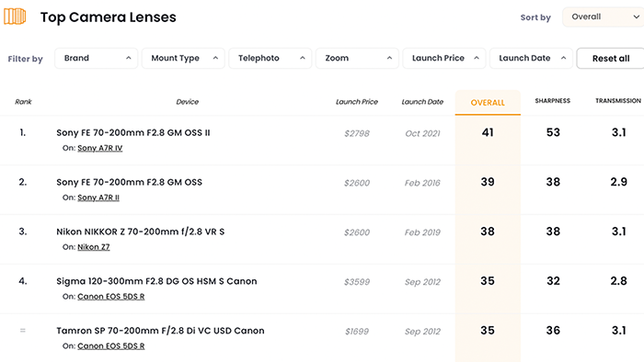Open the Nikon Z7 link

coord(94,247)
